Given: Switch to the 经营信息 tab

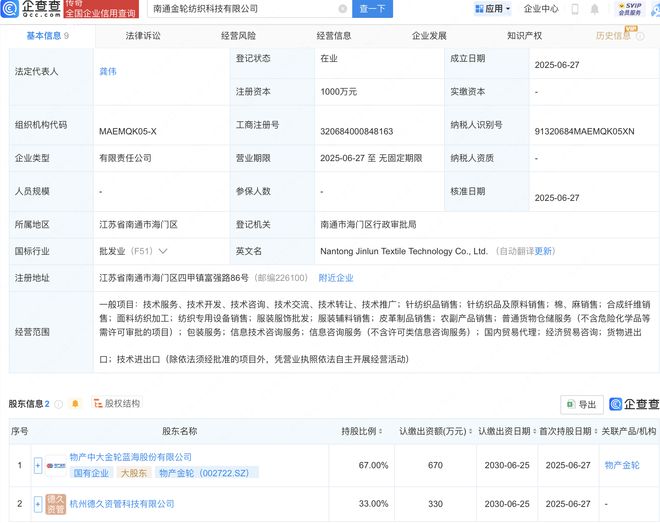Looking at the screenshot, I should coord(334,36).
